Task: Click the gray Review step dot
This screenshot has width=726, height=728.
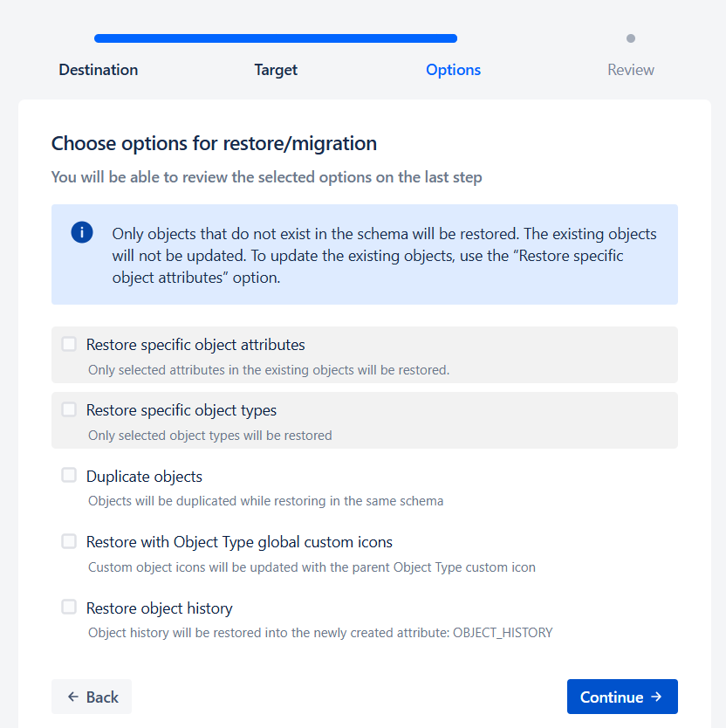Action: coord(630,38)
